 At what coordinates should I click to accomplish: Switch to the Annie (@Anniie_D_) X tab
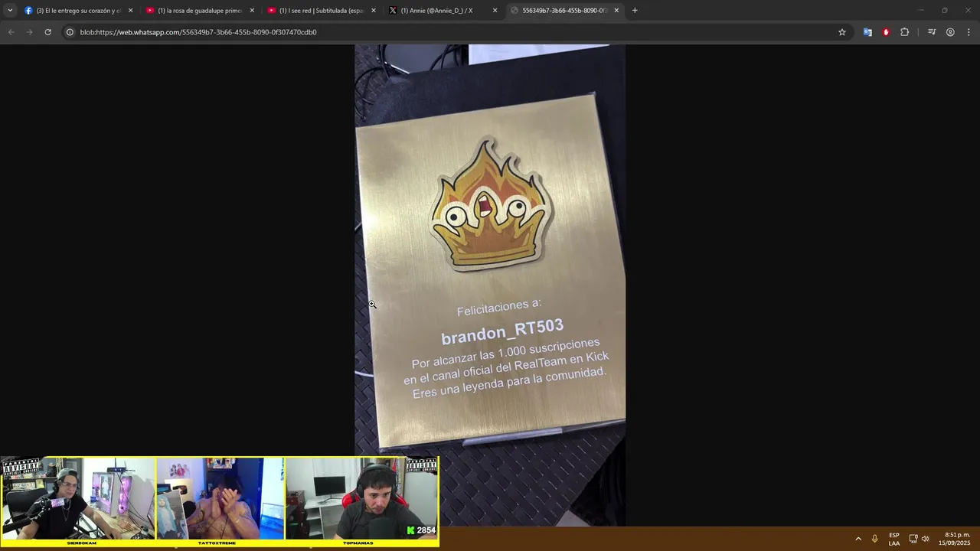443,11
